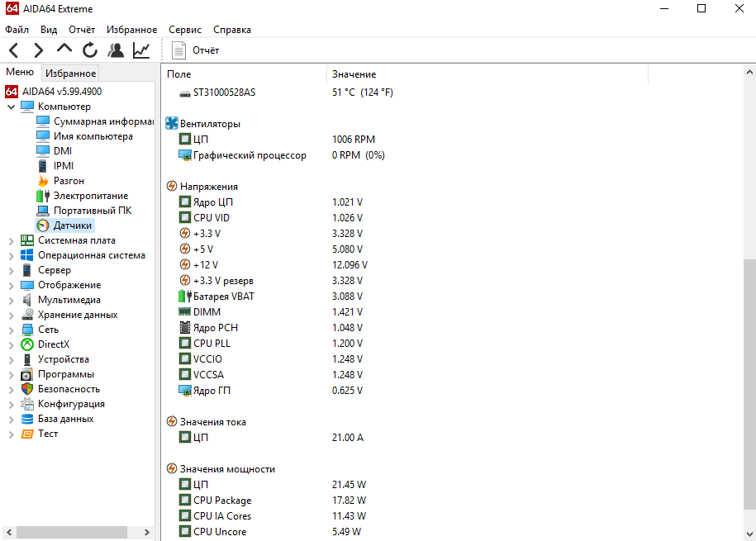Click the Тест benchmark icon

tap(27, 434)
